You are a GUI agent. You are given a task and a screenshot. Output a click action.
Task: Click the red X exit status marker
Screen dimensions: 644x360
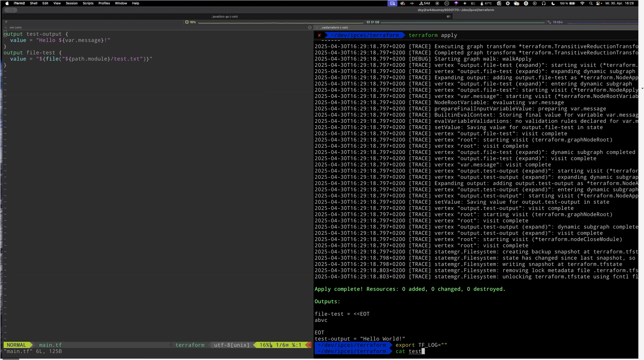[x=319, y=35]
